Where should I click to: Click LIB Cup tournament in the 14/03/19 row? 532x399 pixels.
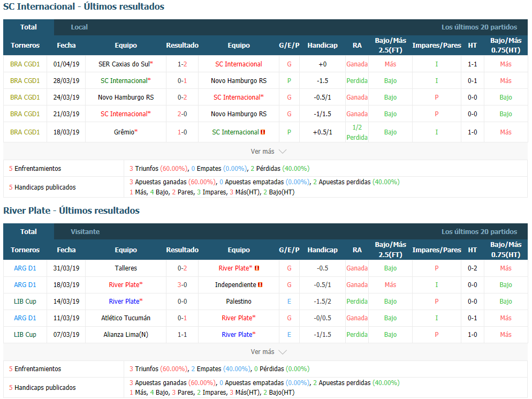(x=25, y=302)
